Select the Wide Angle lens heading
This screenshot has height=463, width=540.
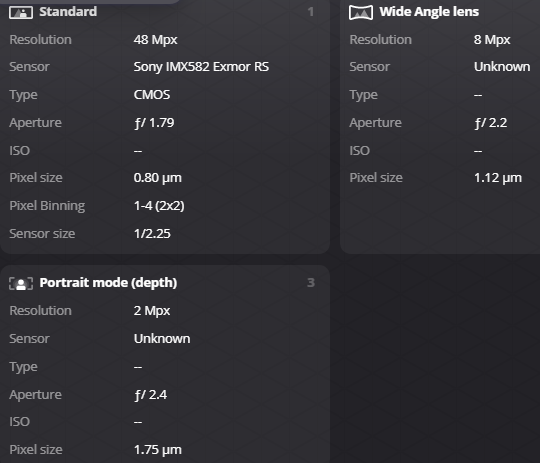tap(429, 12)
